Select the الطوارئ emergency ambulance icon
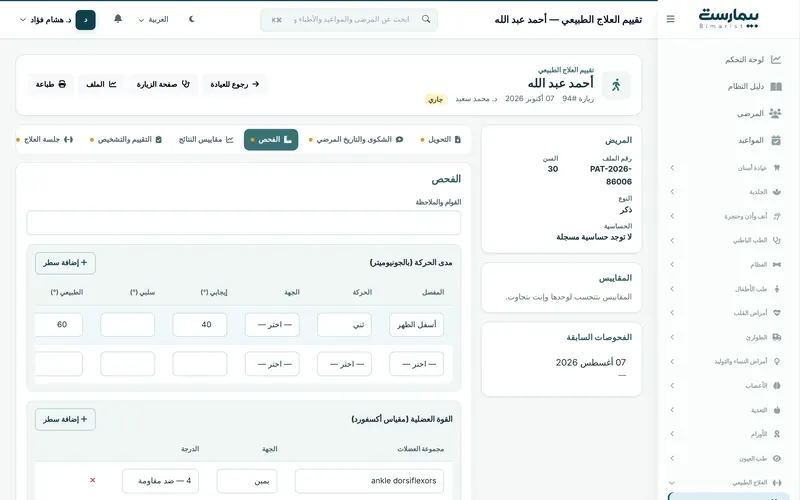Image resolution: width=800 pixels, height=500 pixels. click(x=777, y=337)
